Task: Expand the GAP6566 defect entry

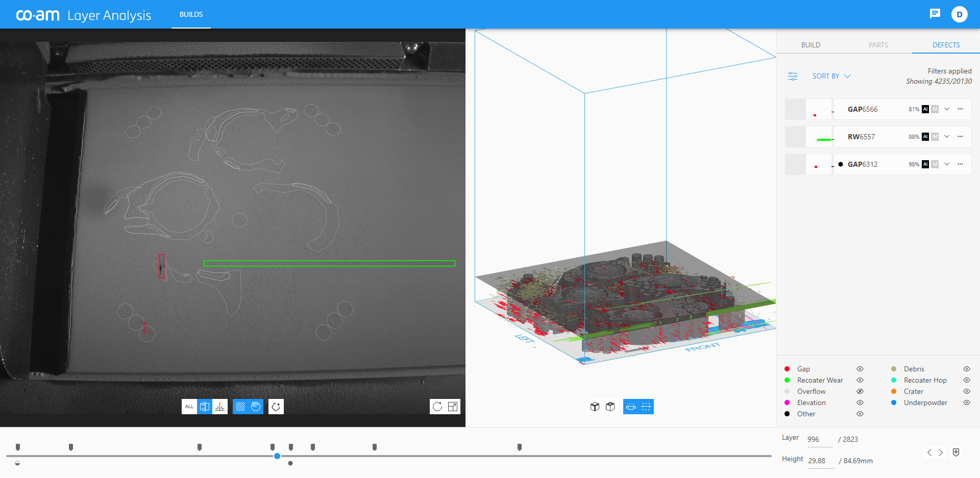Action: [x=947, y=109]
